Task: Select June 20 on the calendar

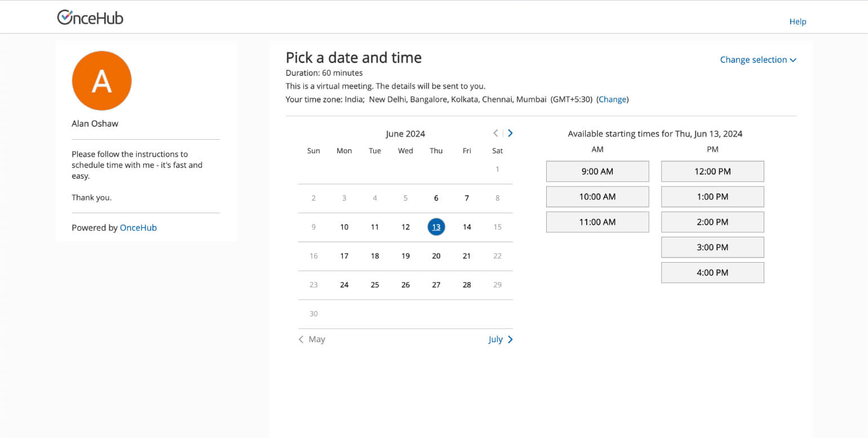Action: tap(436, 255)
